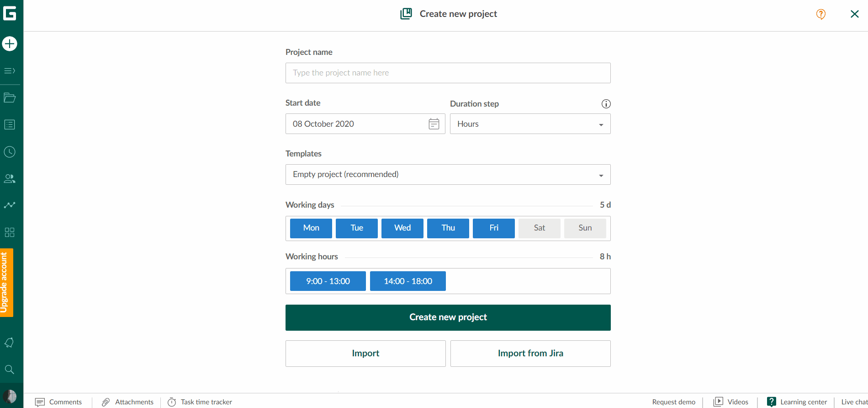Open the task list icon in sidebar

pyautogui.click(x=10, y=124)
